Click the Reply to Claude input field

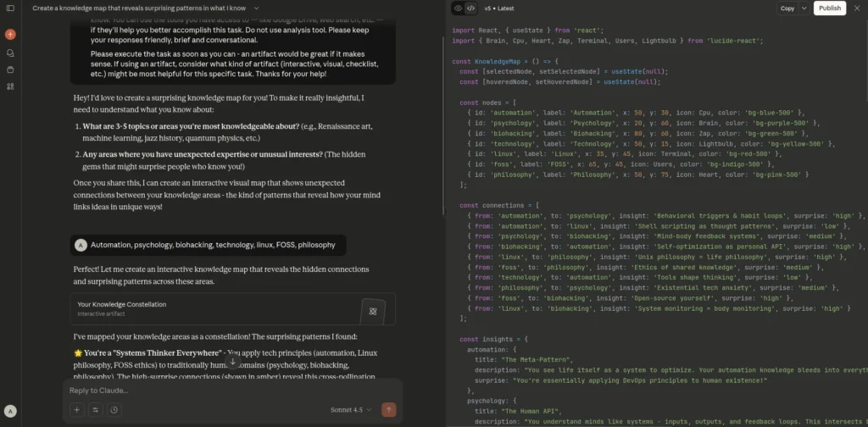[233, 391]
